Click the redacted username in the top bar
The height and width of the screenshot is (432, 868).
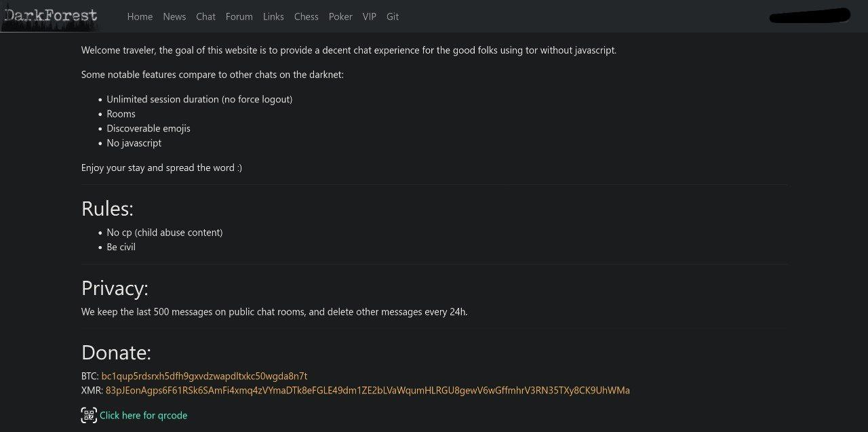(810, 16)
